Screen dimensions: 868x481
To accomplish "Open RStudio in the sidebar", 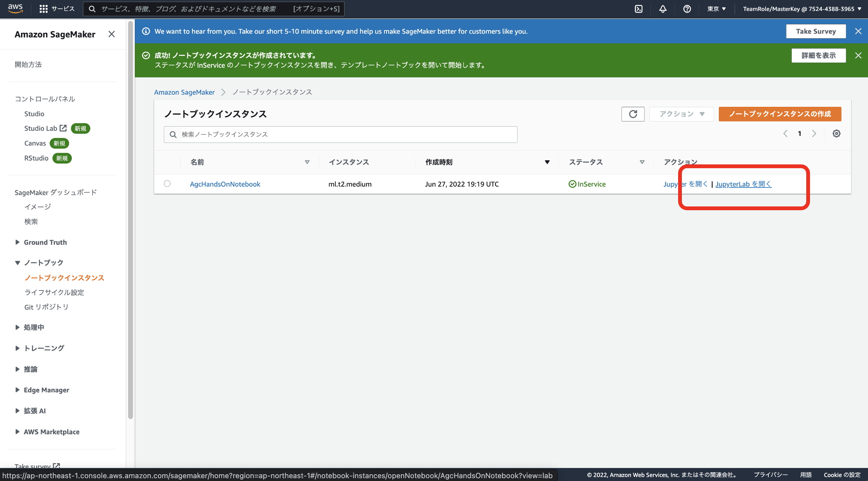I will (36, 158).
